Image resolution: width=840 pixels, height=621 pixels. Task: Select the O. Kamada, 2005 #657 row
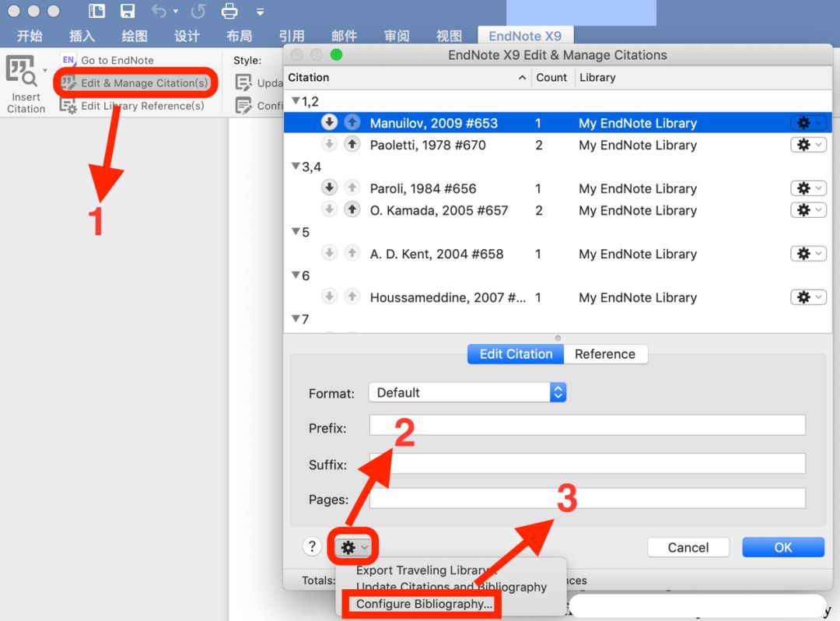pos(558,210)
